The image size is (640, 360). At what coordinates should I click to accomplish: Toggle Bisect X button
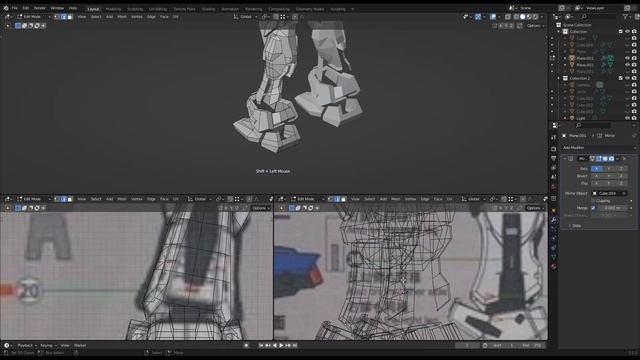[596, 176]
